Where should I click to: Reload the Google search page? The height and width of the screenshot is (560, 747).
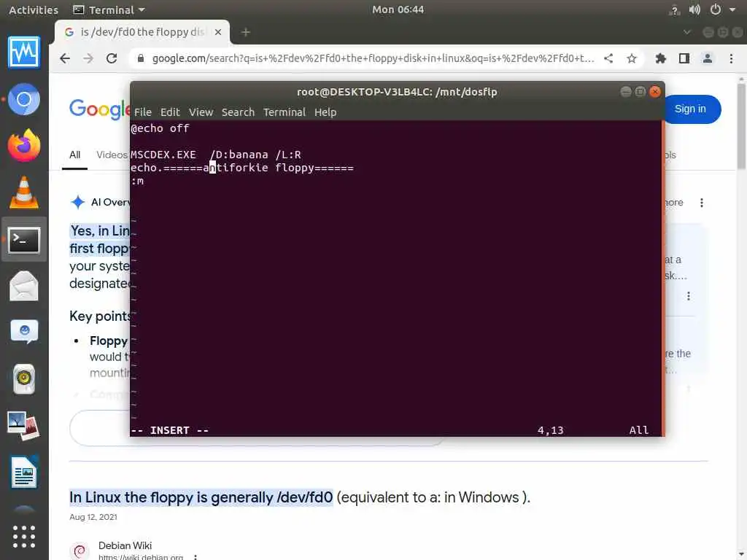112,58
